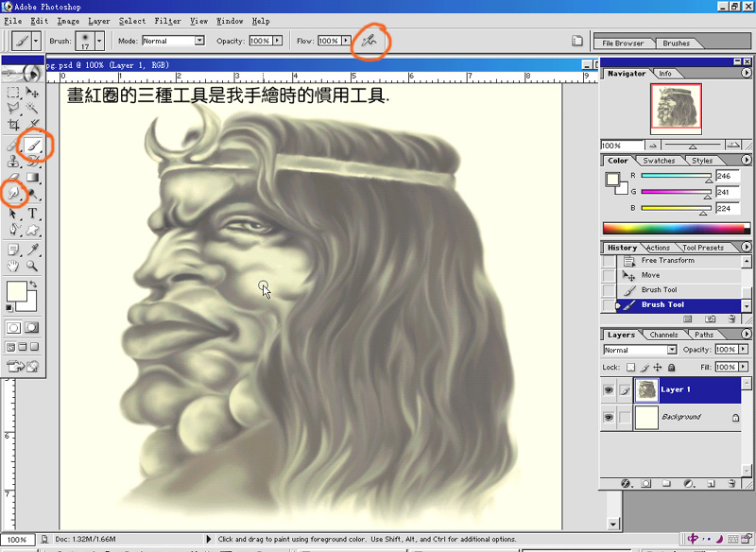Zoom out using the Navigator small mountains button
Viewport: 756px width, 552px height.
tap(653, 146)
